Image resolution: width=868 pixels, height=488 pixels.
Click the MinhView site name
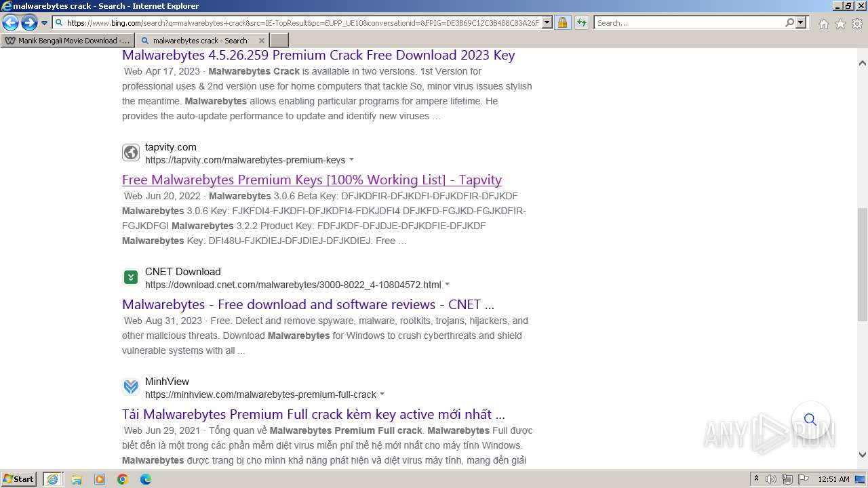click(167, 382)
